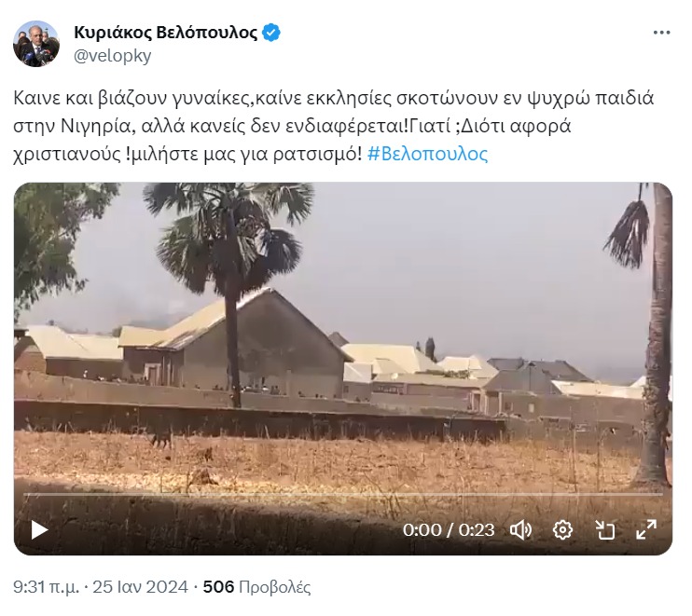This screenshot has width=692, height=616.
Task: Open the #Βελοπουλος hashtag link
Action: [x=427, y=155]
